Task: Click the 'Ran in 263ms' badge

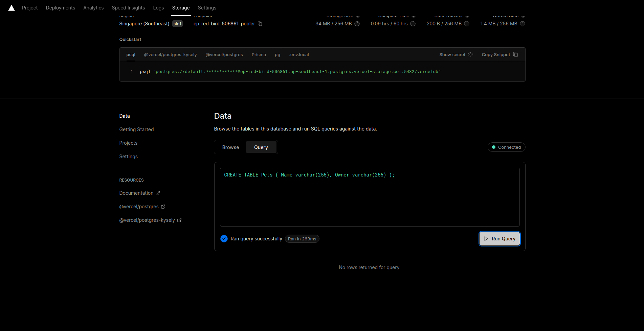Action: coord(302,239)
